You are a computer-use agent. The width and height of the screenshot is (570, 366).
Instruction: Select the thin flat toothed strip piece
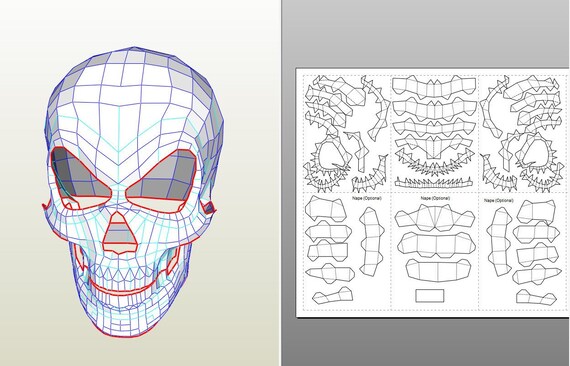point(433,182)
